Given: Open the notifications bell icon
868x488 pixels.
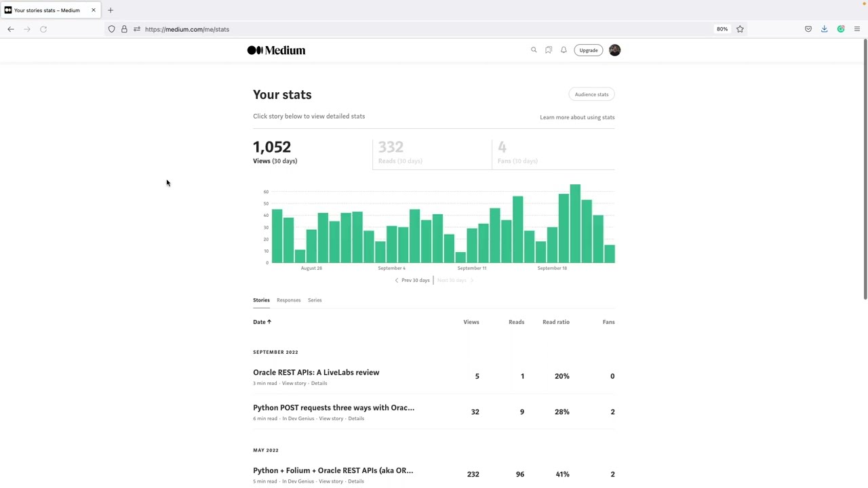Looking at the screenshot, I should point(564,50).
